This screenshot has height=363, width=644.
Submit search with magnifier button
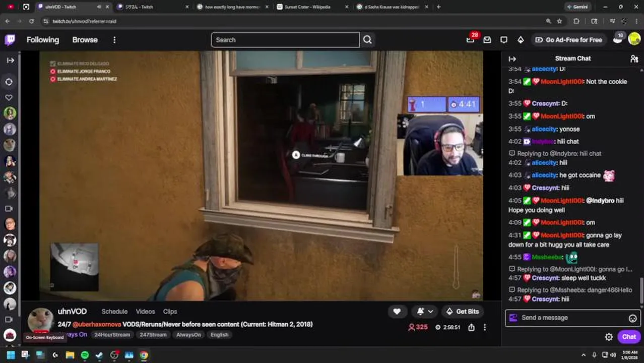click(367, 40)
